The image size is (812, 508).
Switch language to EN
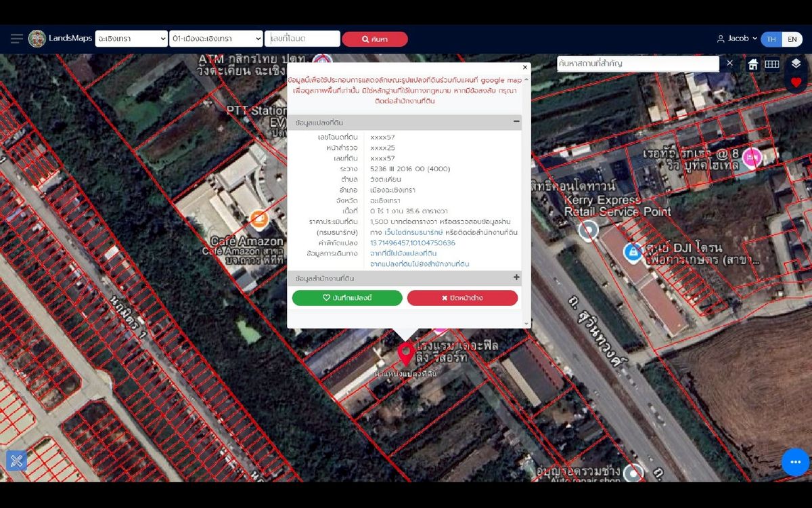(x=792, y=39)
